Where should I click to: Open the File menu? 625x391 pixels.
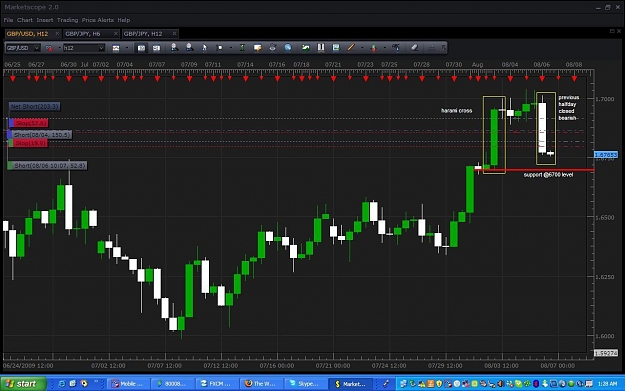tap(8, 20)
